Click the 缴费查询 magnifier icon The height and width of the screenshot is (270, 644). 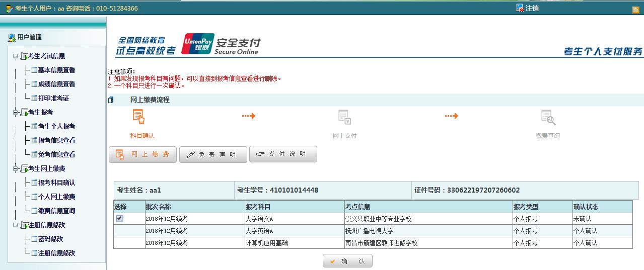[x=548, y=117]
